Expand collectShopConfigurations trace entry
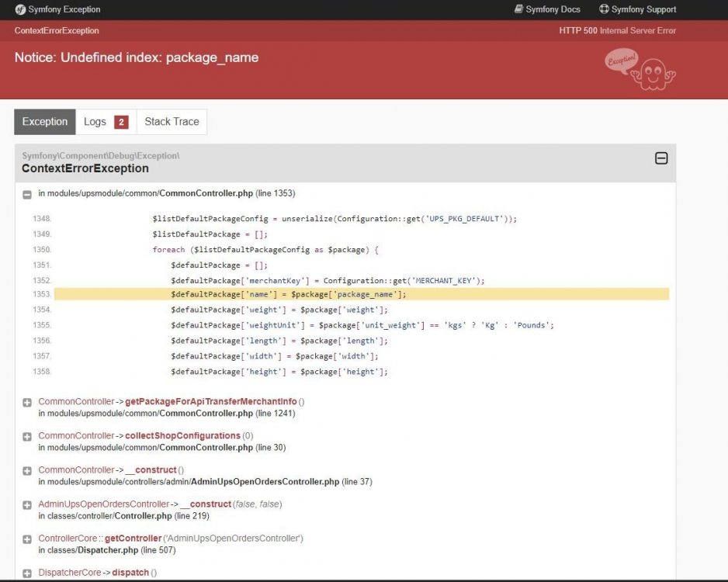728x582 pixels. coord(27,437)
